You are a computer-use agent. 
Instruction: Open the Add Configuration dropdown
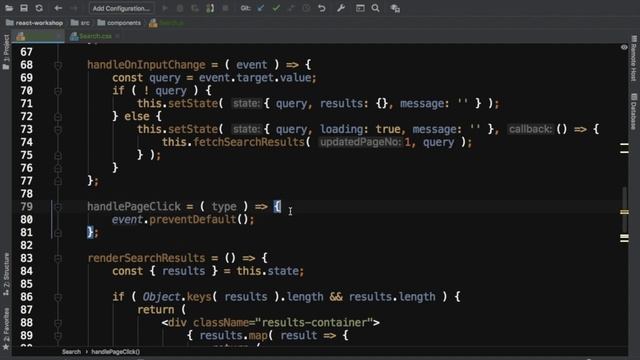pyautogui.click(x=121, y=8)
